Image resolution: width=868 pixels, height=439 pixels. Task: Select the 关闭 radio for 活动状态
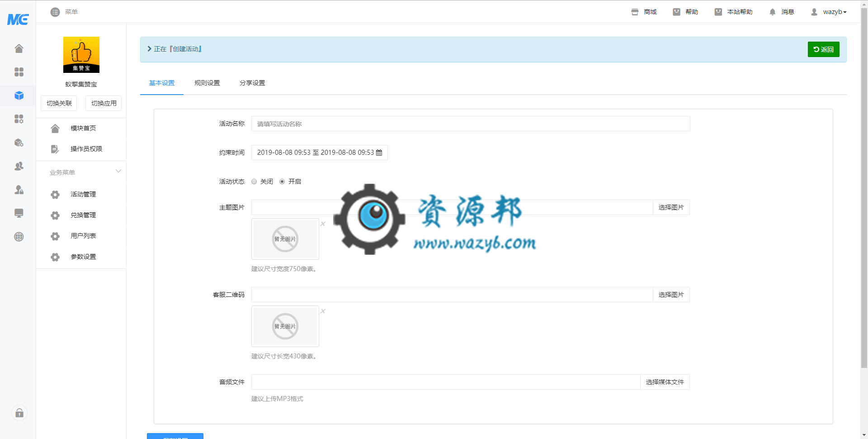(x=254, y=181)
